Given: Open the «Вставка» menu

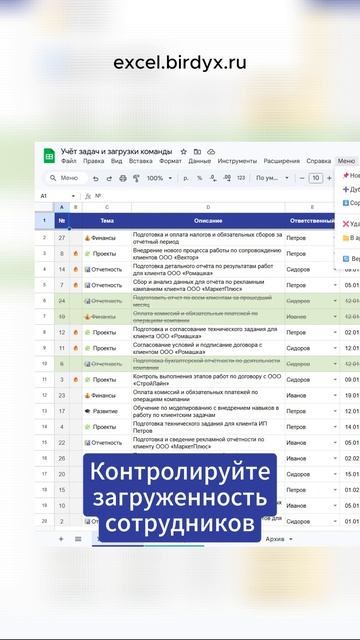Looking at the screenshot, I should pos(140,161).
